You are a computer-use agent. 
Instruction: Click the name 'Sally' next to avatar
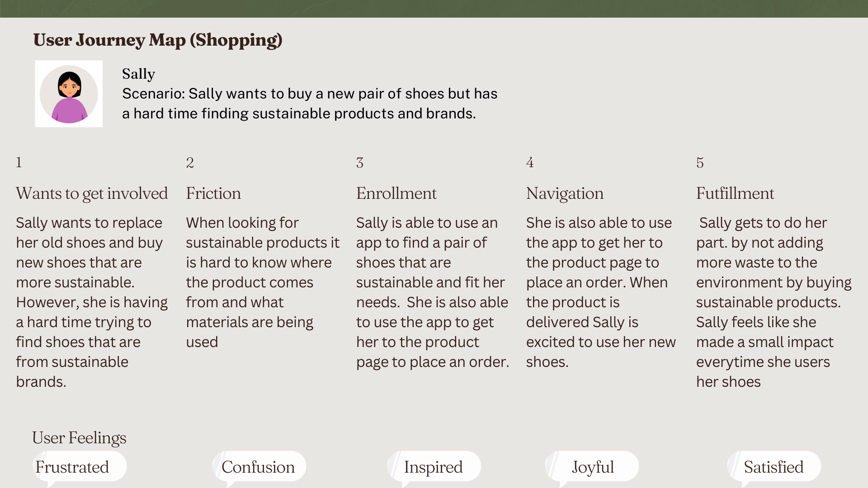coord(138,74)
